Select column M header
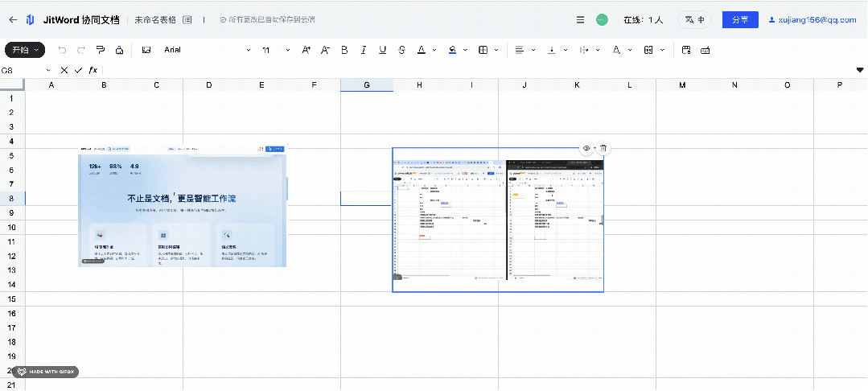The height and width of the screenshot is (391, 868). coord(682,84)
